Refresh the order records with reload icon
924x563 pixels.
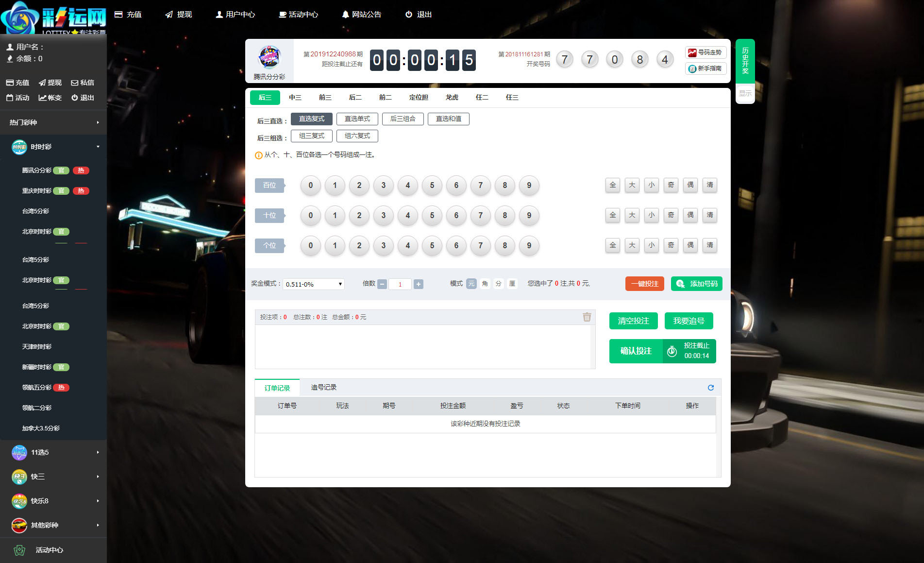[x=710, y=388]
